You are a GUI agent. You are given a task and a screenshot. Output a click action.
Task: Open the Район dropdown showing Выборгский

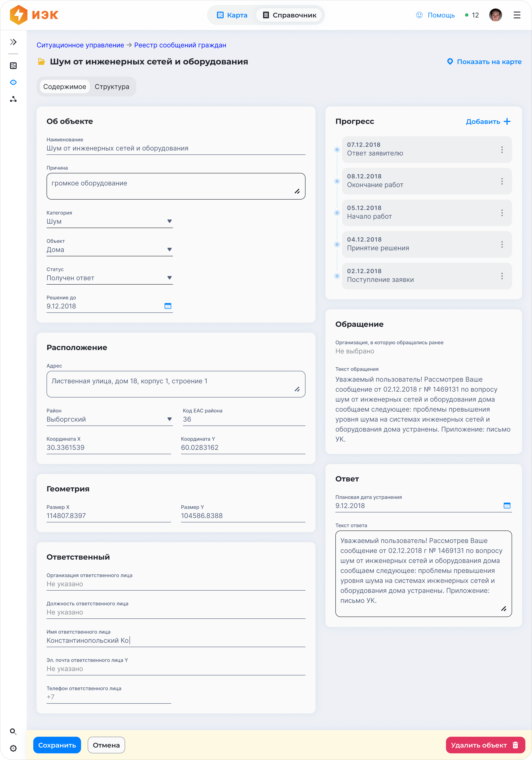pyautogui.click(x=169, y=419)
